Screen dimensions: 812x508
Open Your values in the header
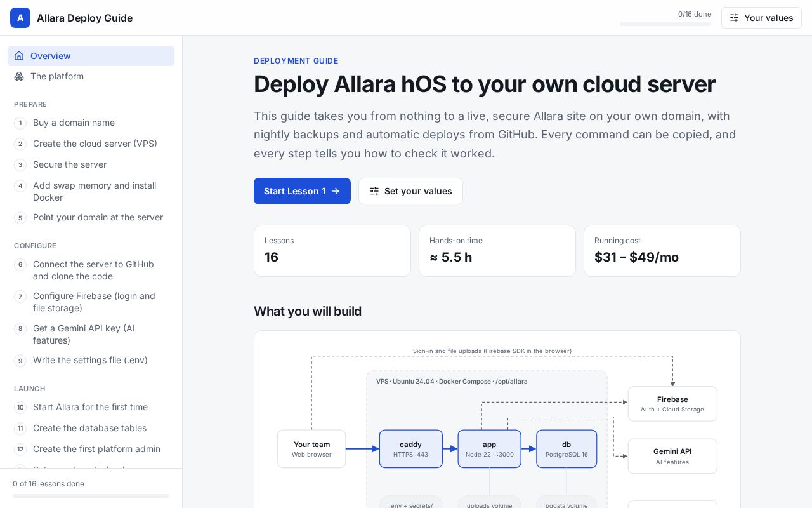pyautogui.click(x=761, y=18)
